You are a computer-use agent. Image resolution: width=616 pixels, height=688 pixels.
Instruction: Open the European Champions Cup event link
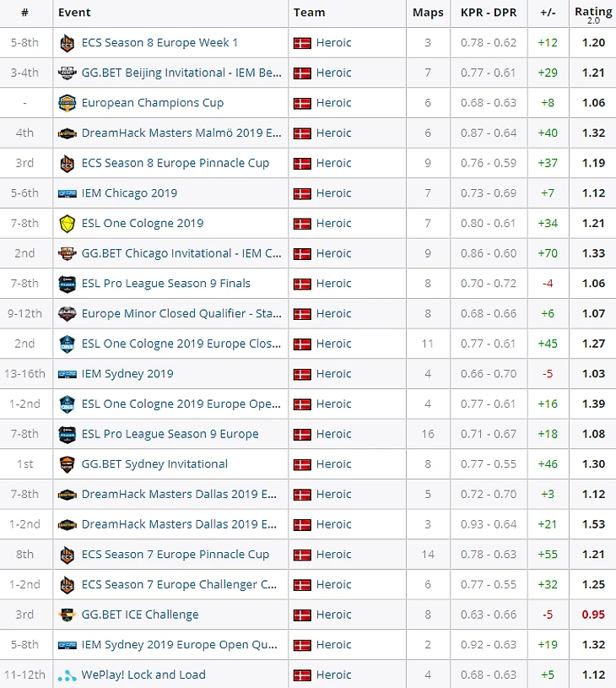click(x=153, y=103)
